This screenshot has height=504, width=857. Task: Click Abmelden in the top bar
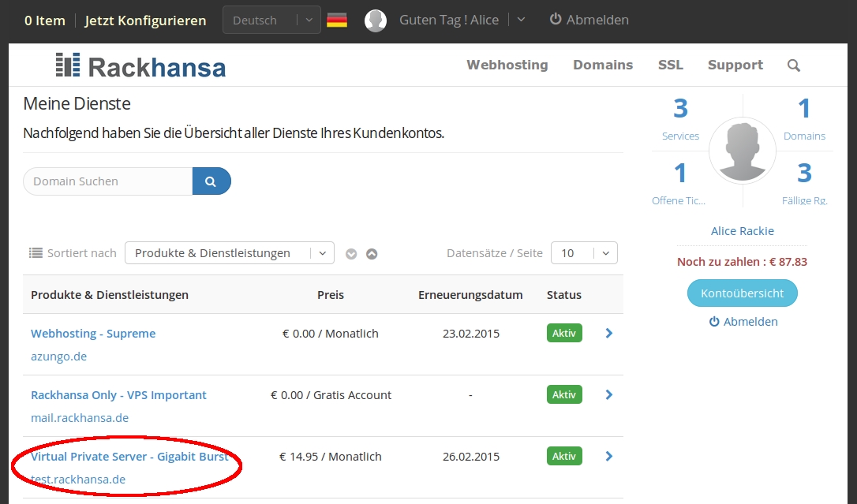click(589, 20)
